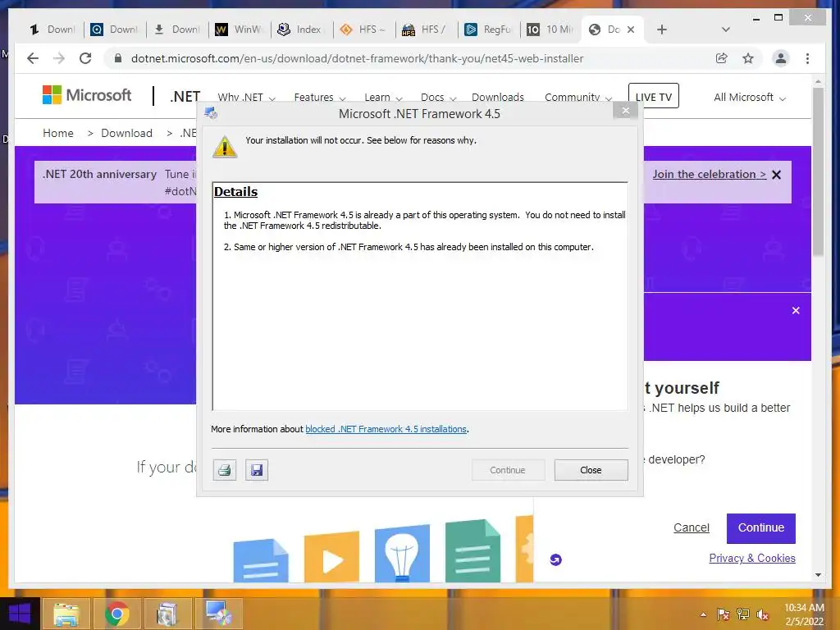Switch to the 10 Mi tab

[550, 30]
